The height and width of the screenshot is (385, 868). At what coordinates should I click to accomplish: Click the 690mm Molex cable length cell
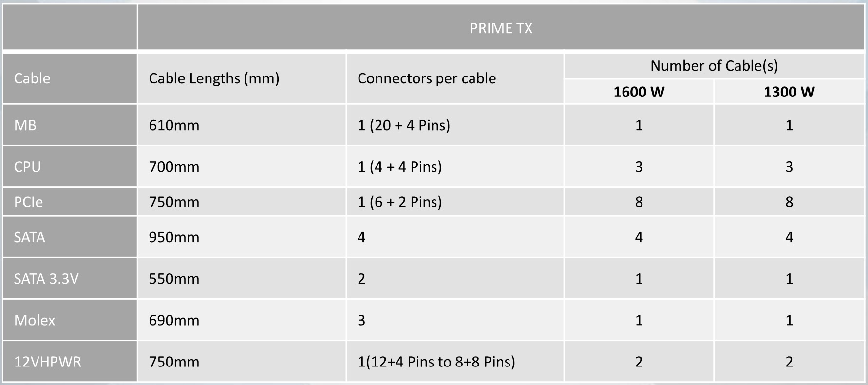[174, 320]
